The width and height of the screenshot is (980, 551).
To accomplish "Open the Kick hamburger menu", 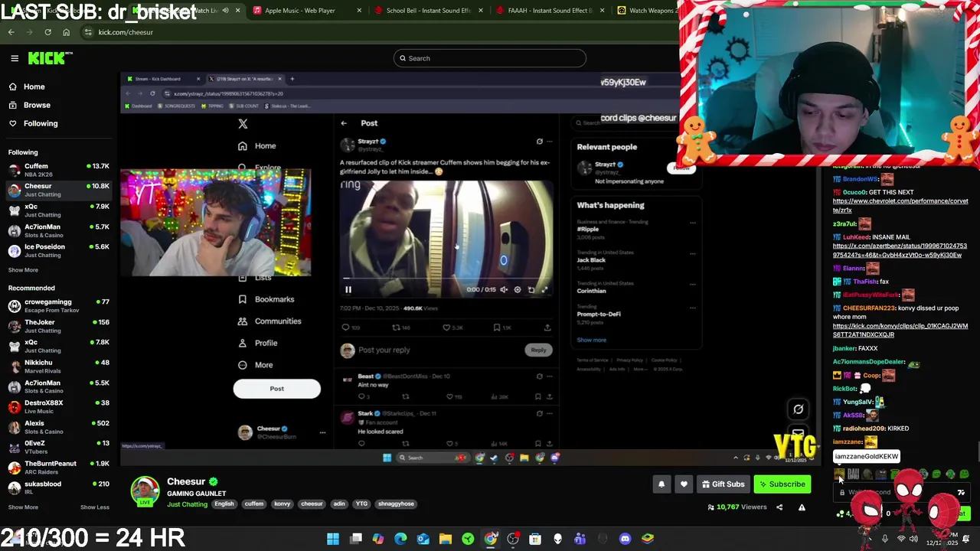I will [x=15, y=58].
